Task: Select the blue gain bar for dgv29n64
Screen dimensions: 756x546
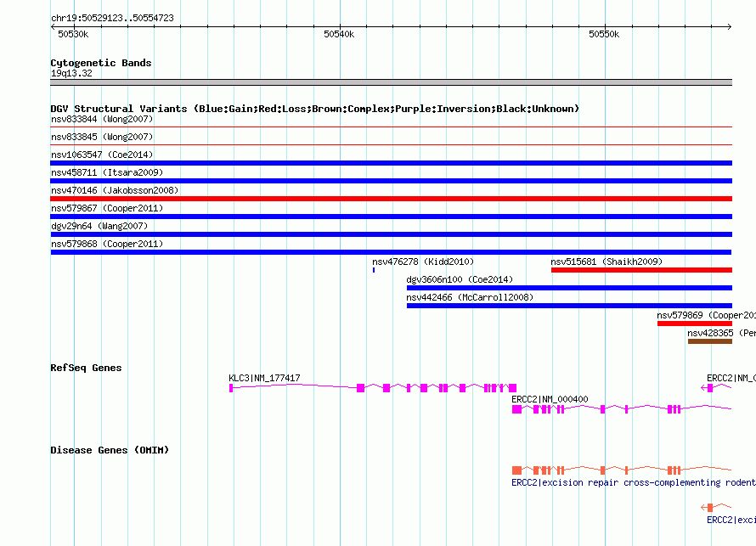Action: click(391, 234)
